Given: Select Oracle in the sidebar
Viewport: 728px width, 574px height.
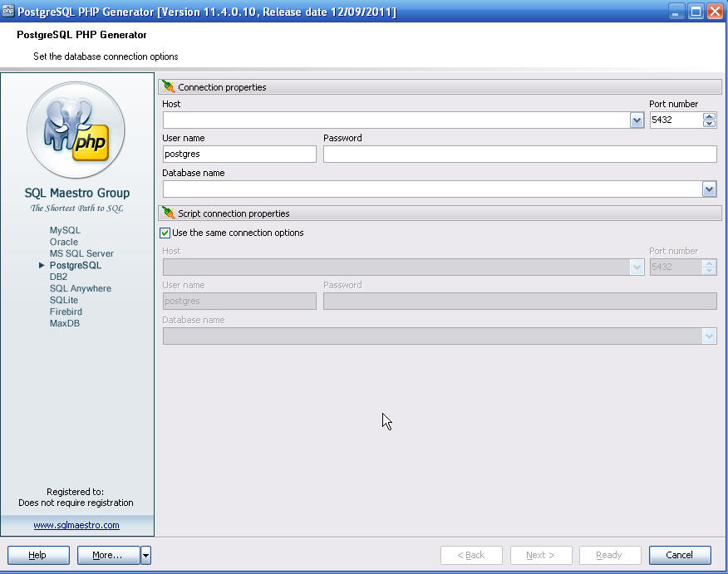Looking at the screenshot, I should (63, 242).
